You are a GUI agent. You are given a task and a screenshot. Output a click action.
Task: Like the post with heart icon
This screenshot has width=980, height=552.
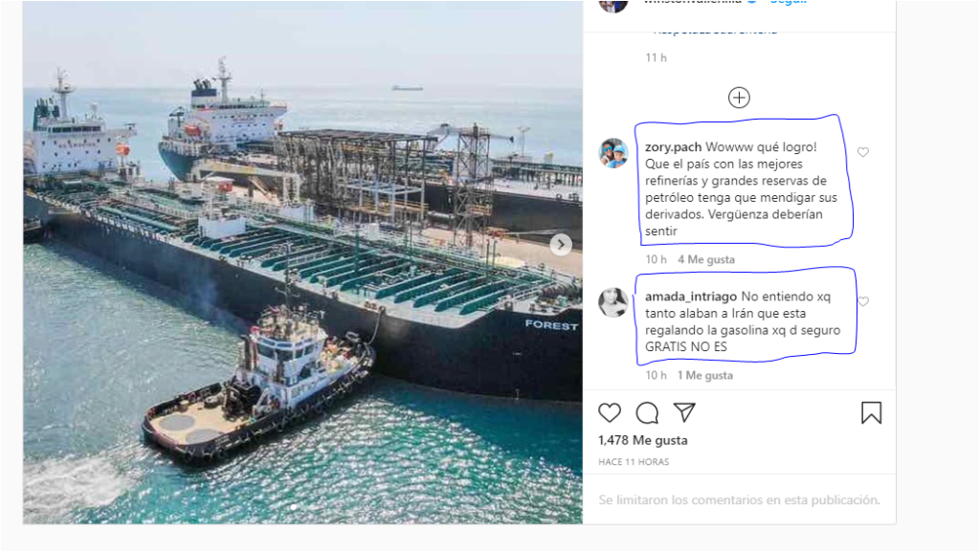610,412
